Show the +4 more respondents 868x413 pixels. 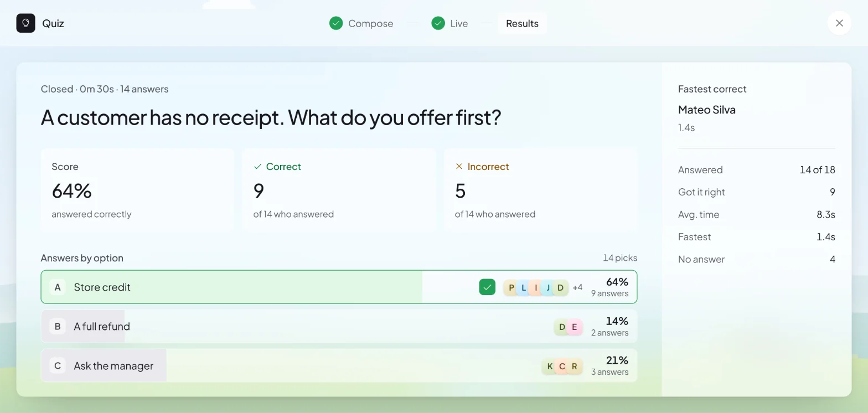(577, 287)
